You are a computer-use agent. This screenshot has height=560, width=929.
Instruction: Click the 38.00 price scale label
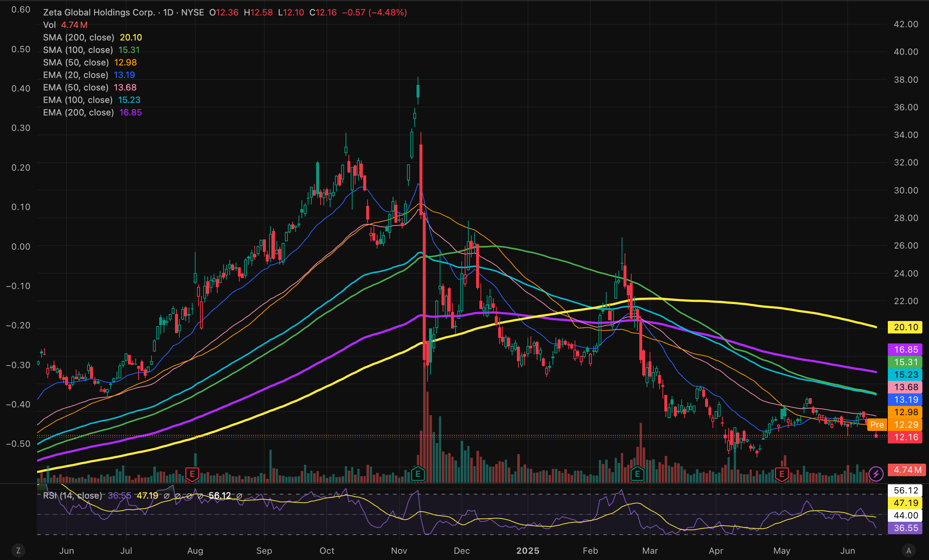[x=905, y=79]
